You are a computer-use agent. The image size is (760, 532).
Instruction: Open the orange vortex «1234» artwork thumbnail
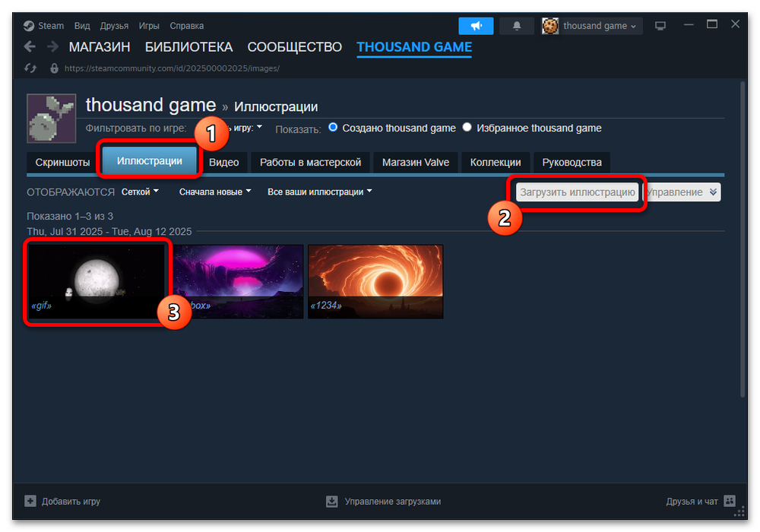coord(375,281)
